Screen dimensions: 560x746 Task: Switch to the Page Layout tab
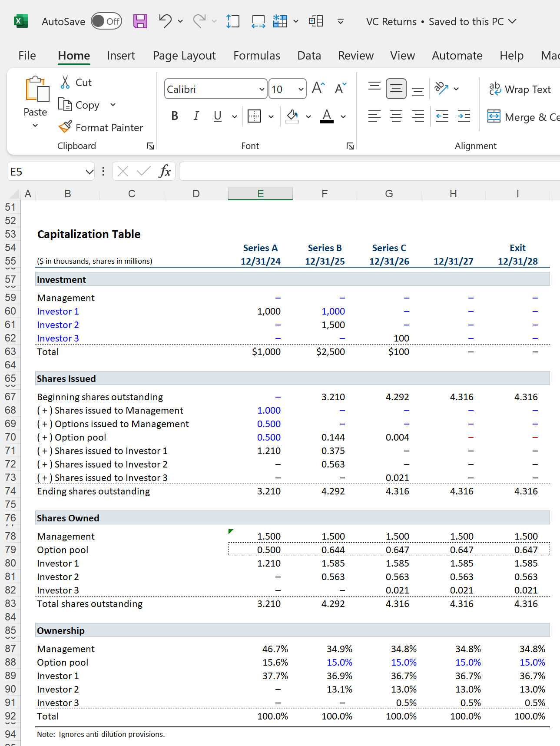click(x=184, y=56)
